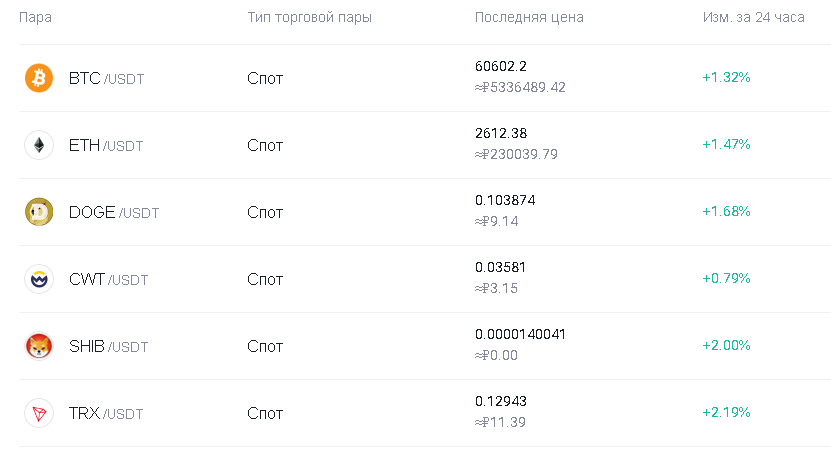Viewport: 831px width, 458px height.
Task: Click the +2.00% change for SHIB
Action: point(726,346)
